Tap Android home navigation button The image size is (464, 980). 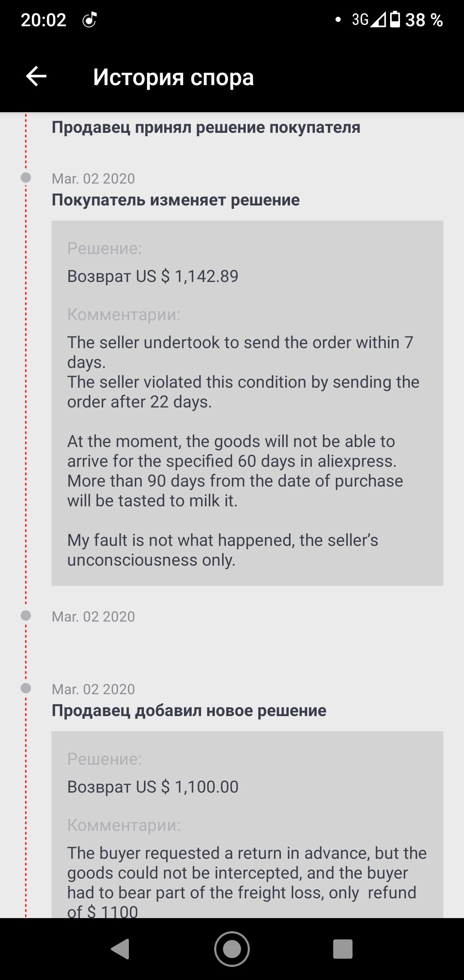232,949
